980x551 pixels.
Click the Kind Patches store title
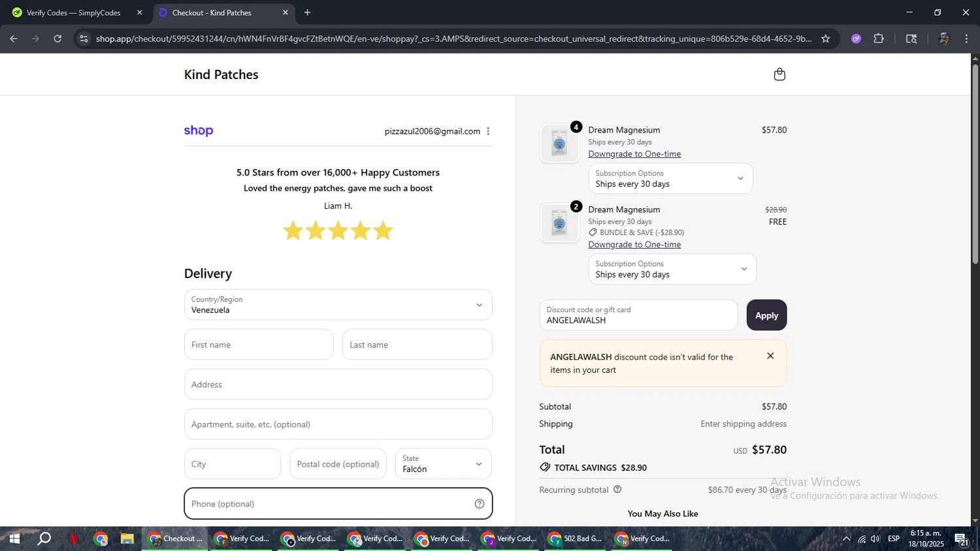pos(221,74)
